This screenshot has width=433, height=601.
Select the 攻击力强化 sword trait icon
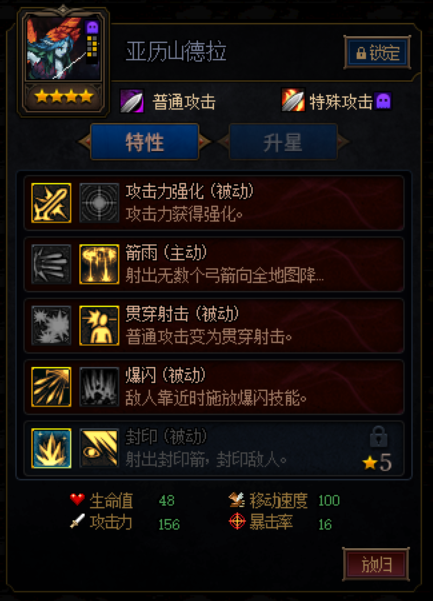click(x=51, y=203)
